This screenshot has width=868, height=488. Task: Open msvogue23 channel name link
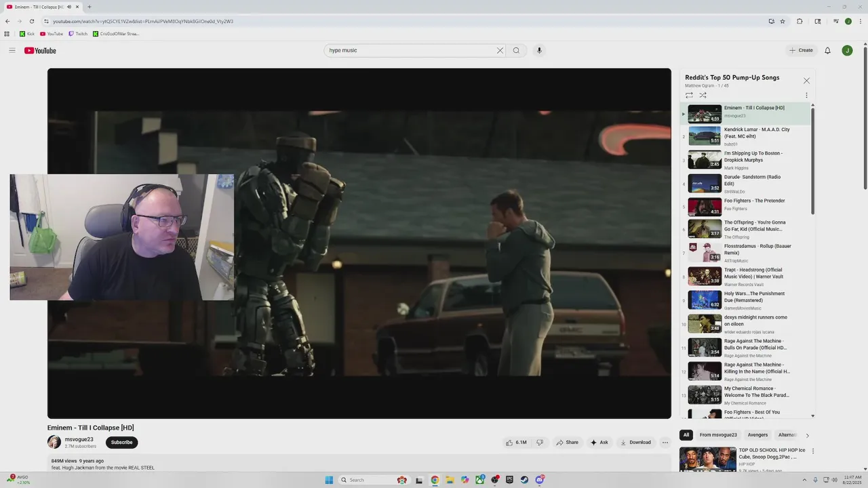tap(79, 439)
